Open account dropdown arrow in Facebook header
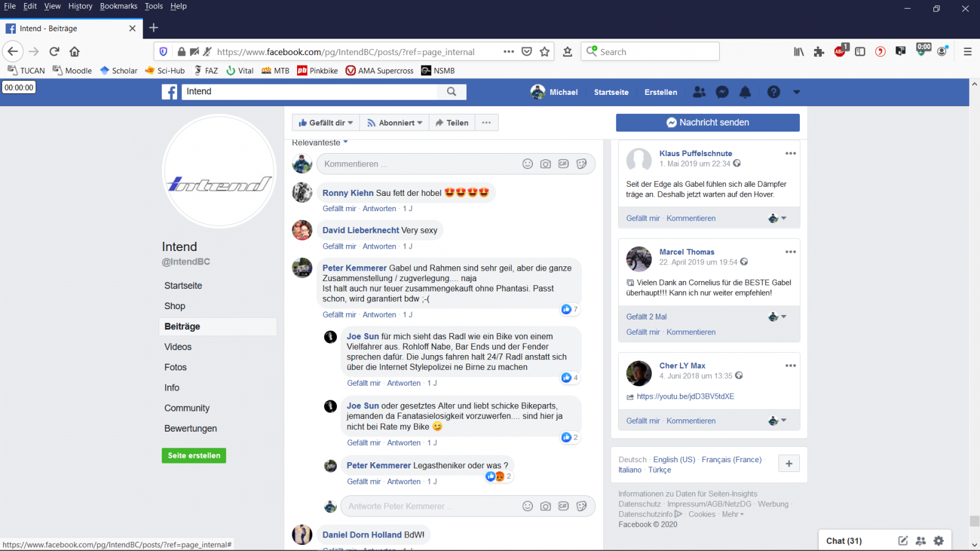Image resolution: width=980 pixels, height=551 pixels. click(796, 92)
